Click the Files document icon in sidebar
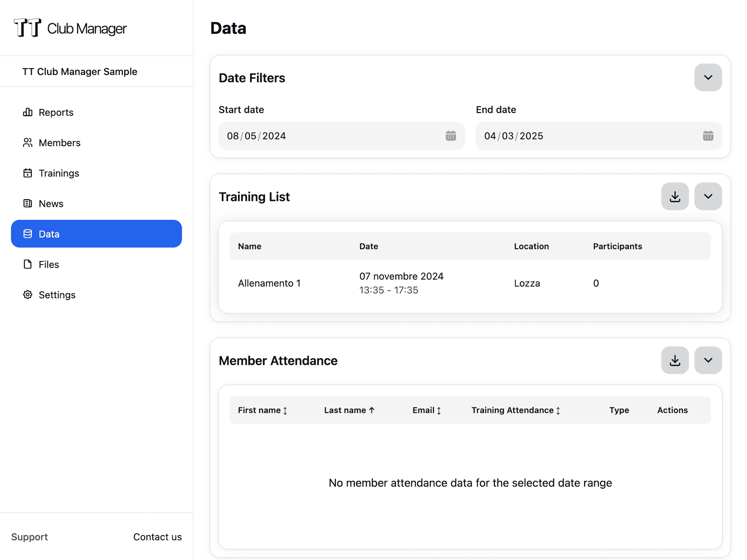The image size is (747, 560). point(28,264)
